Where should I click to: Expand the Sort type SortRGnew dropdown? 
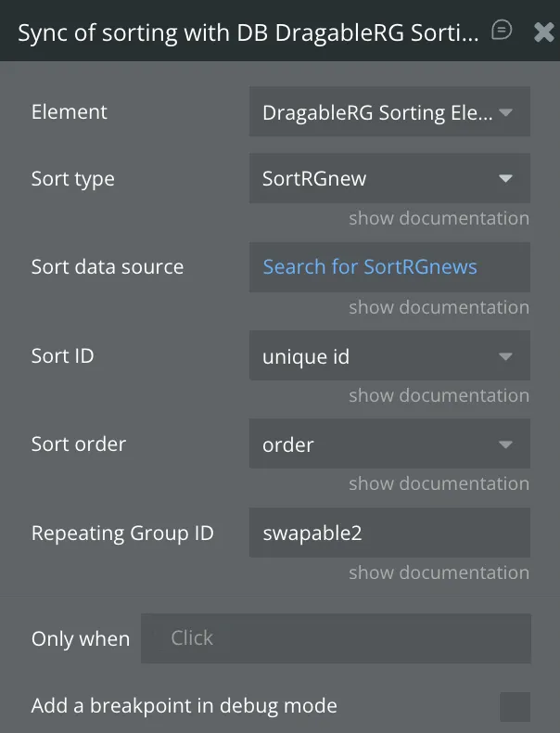point(389,179)
